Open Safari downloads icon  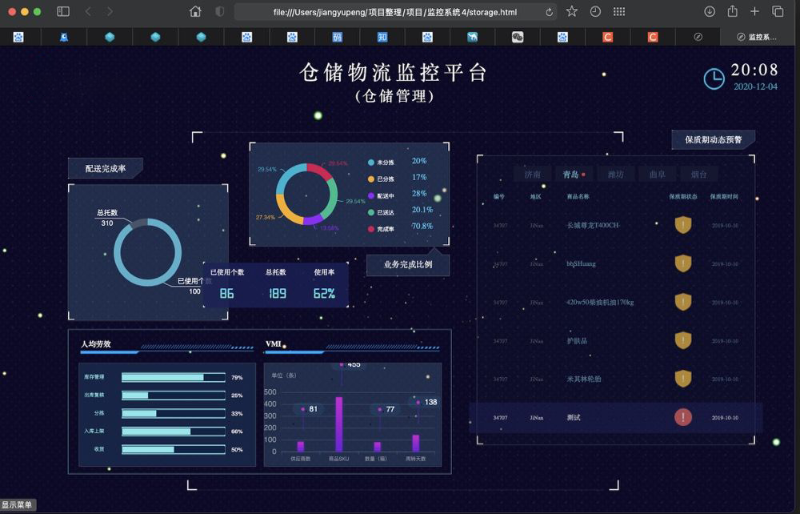point(709,11)
